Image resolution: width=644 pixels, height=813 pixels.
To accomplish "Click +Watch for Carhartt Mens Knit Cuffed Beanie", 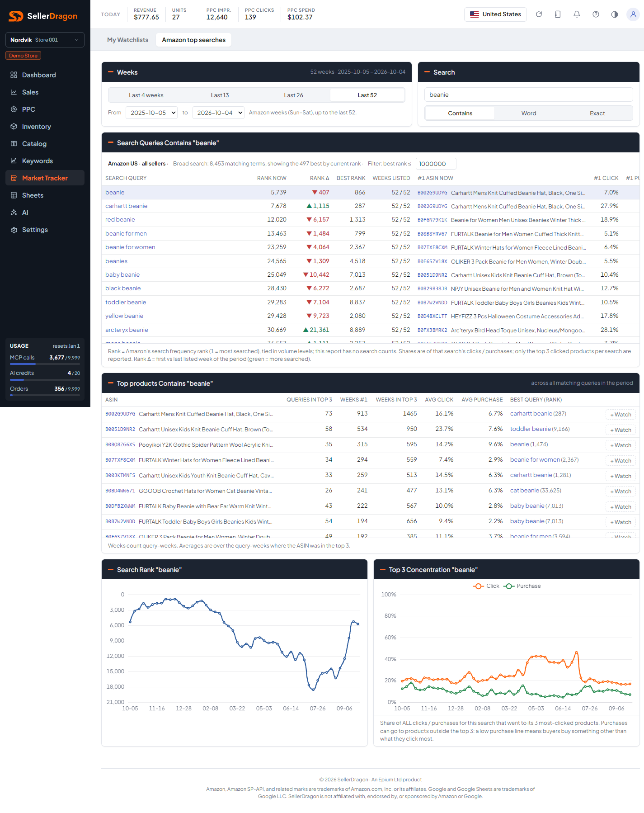I will coord(620,415).
